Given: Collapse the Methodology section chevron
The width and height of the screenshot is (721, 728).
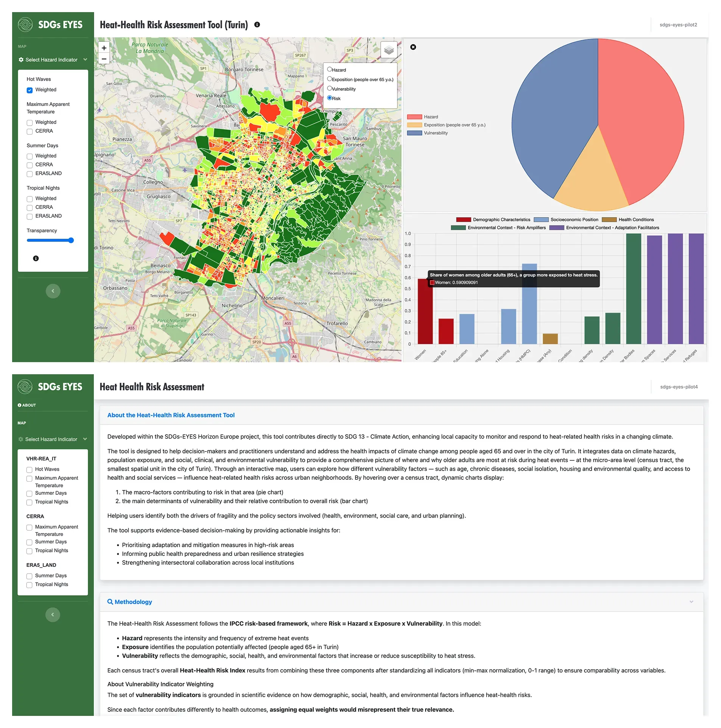Looking at the screenshot, I should tap(691, 602).
